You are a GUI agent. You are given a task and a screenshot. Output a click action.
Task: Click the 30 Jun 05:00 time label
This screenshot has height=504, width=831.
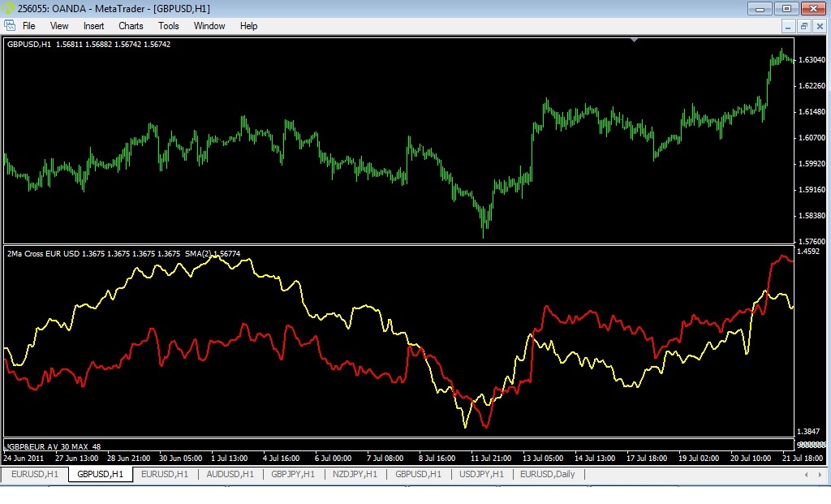tap(180, 459)
